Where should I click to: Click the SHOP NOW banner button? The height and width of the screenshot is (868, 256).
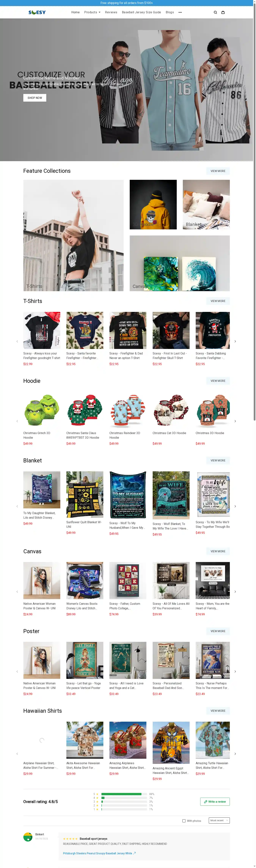pyautogui.click(x=35, y=98)
